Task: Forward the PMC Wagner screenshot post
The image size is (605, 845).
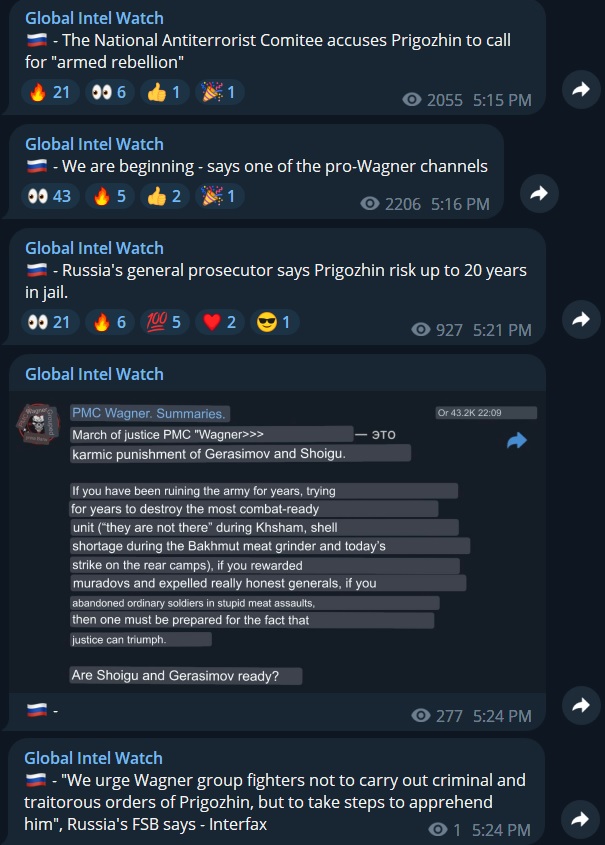Action: coord(581,705)
